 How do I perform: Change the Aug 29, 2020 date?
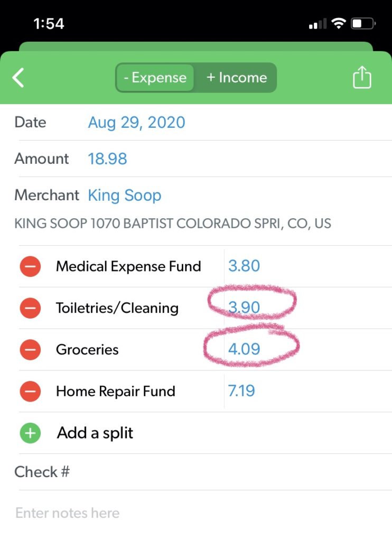click(136, 123)
